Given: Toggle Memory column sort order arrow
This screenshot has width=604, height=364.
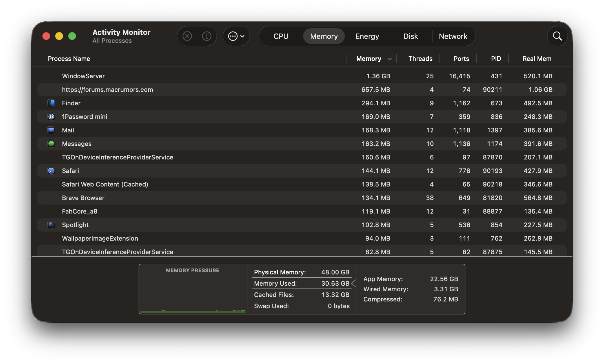Looking at the screenshot, I should (390, 59).
